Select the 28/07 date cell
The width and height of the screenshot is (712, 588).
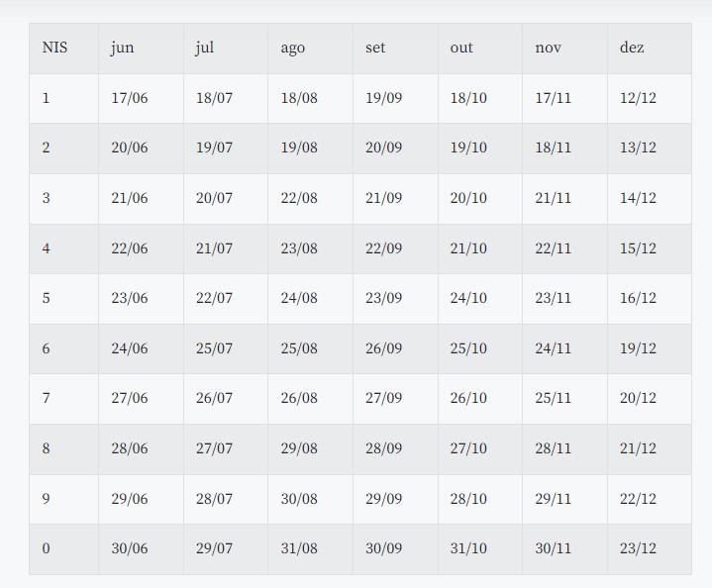[214, 499]
